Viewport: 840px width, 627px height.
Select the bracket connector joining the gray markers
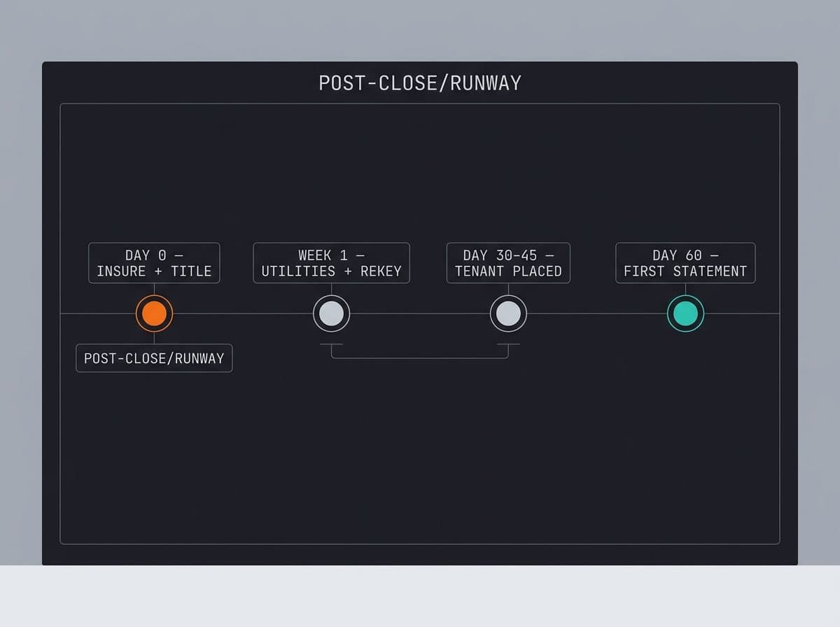pyautogui.click(x=420, y=351)
